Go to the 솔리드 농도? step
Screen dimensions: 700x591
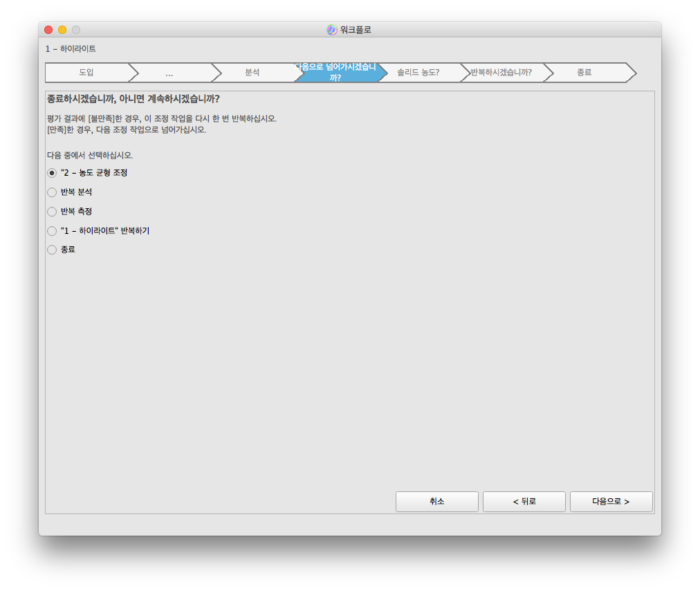pos(418,73)
